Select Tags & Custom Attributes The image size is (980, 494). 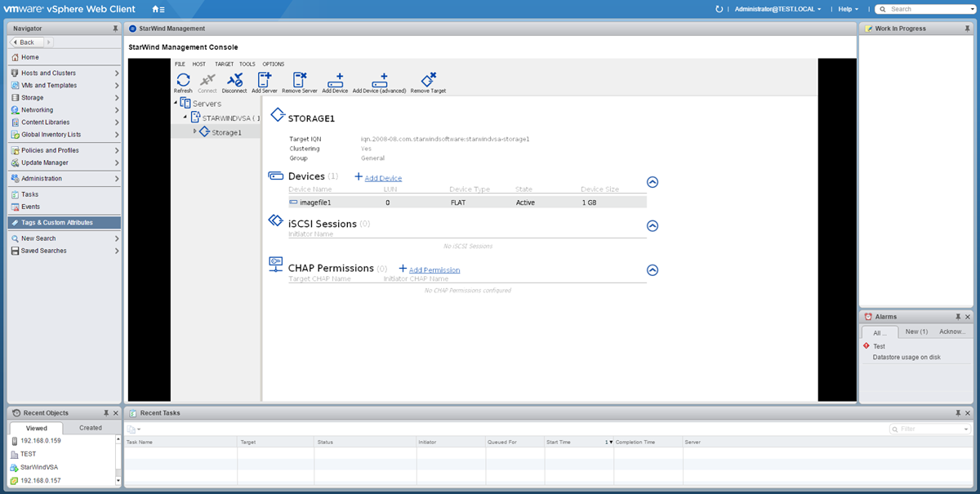pyautogui.click(x=65, y=222)
